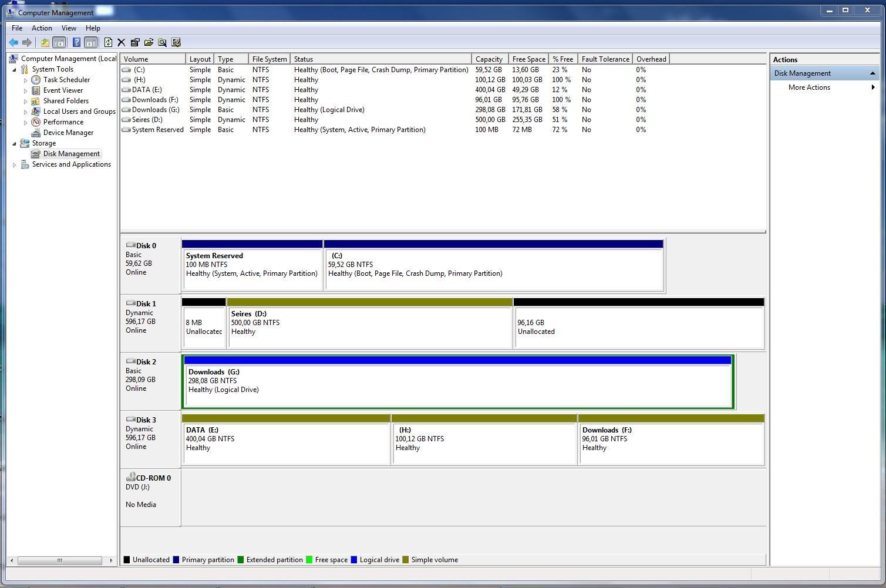Toggle Show/Hide Console Tree toolbar button
Screen dimensions: 886x588
coord(59,42)
